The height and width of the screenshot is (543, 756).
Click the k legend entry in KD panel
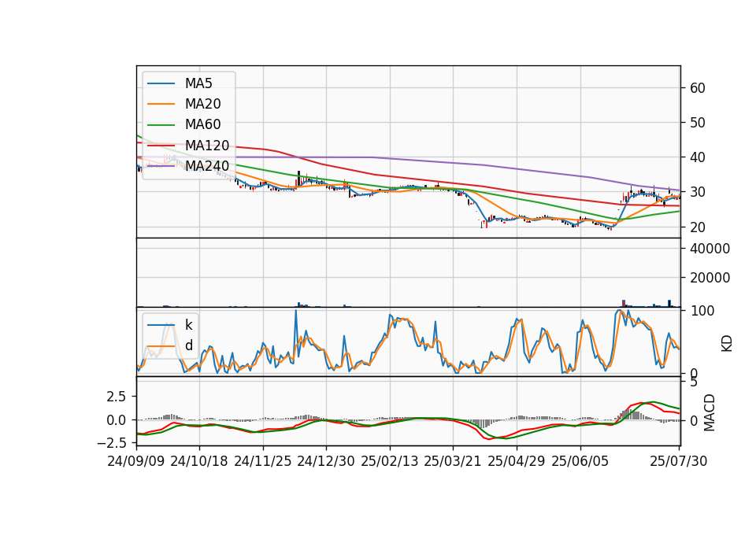(x=189, y=325)
